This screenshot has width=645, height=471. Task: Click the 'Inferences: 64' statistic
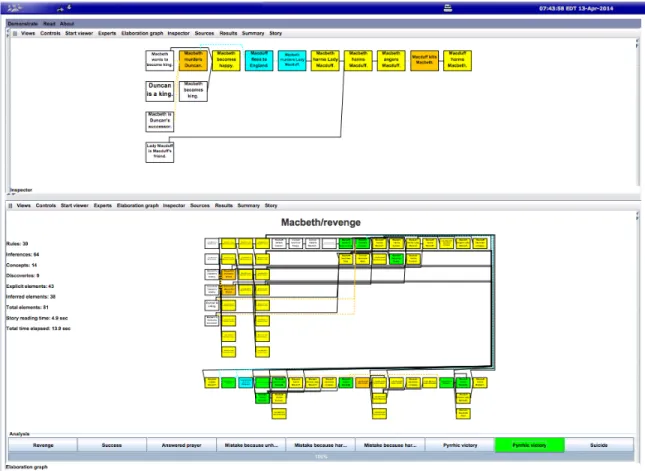click(x=23, y=255)
